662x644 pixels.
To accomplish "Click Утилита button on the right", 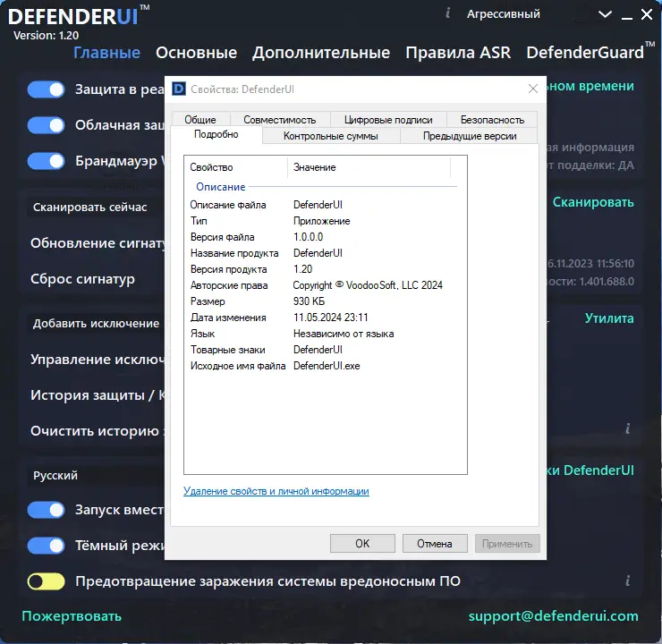I will pos(609,318).
